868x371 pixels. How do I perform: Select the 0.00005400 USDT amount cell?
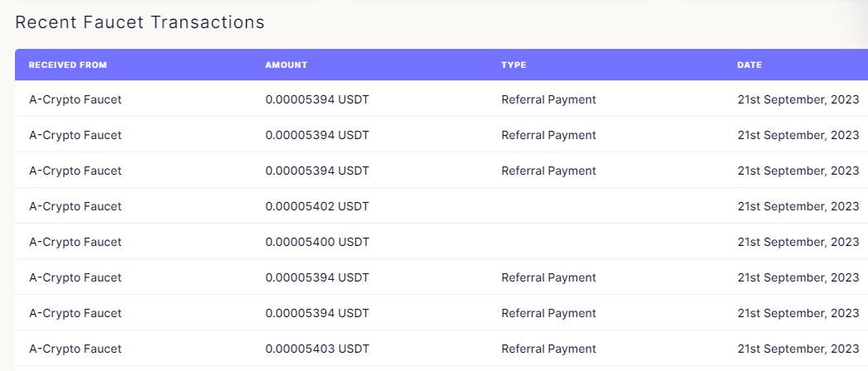[x=316, y=242]
